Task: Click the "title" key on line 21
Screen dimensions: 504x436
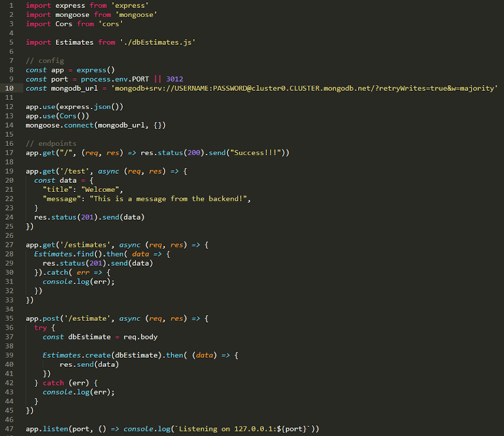Action: pos(57,190)
